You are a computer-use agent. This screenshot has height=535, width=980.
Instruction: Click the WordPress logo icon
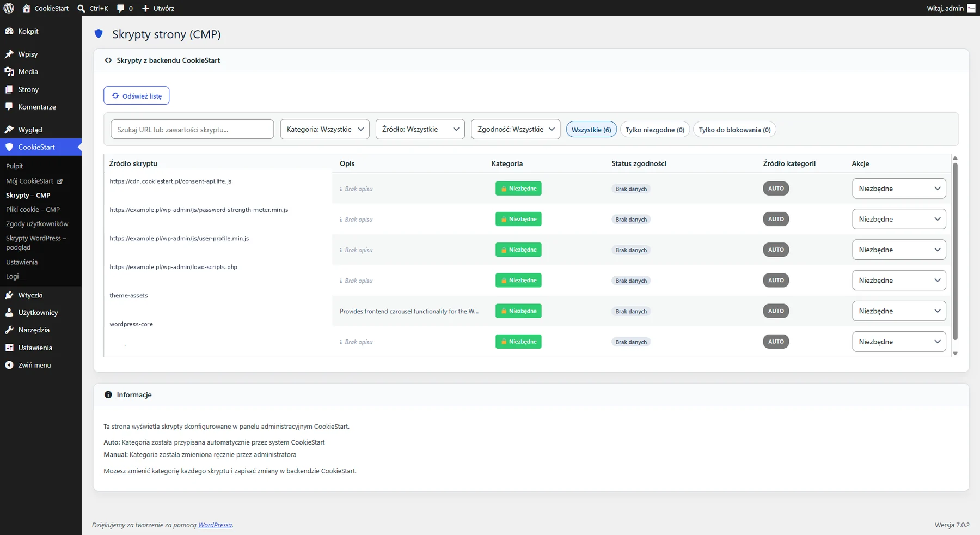point(9,8)
